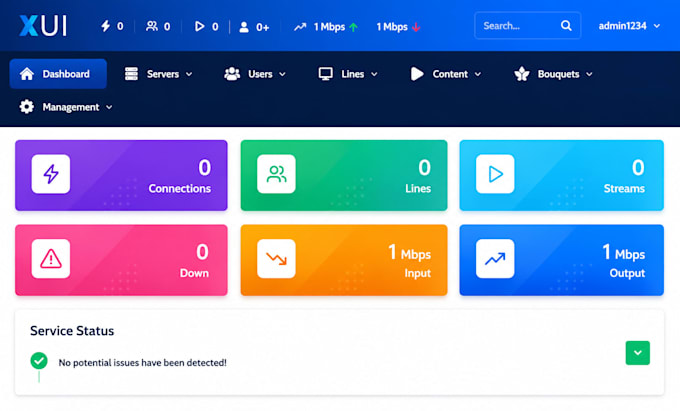Click the XUI logo
Image resolution: width=680 pixels, height=411 pixels.
pyautogui.click(x=43, y=26)
